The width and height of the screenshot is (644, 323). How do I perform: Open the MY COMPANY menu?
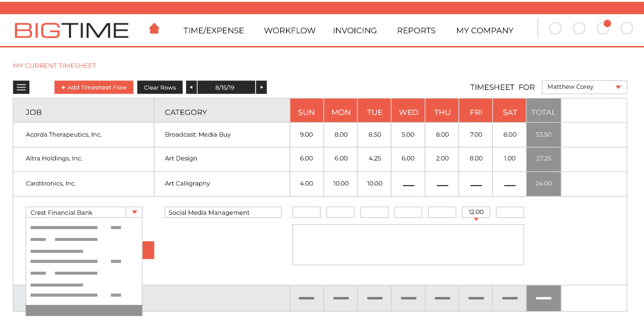pos(485,31)
